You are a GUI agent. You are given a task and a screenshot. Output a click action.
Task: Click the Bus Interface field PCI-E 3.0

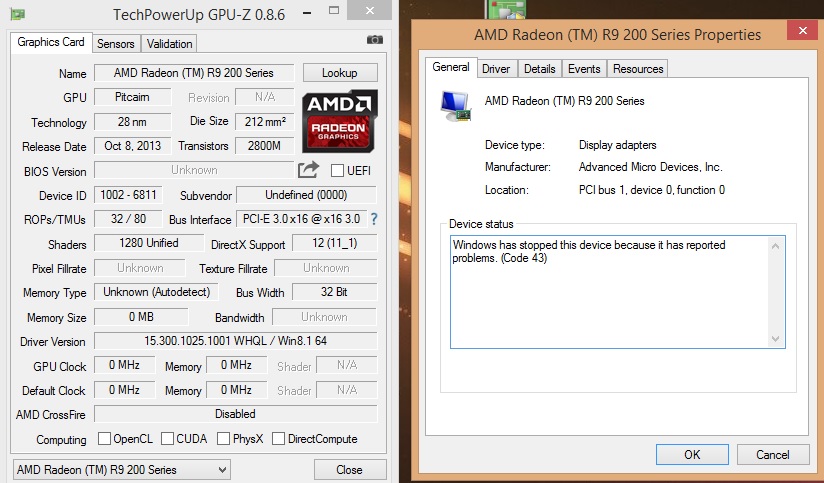tap(302, 219)
